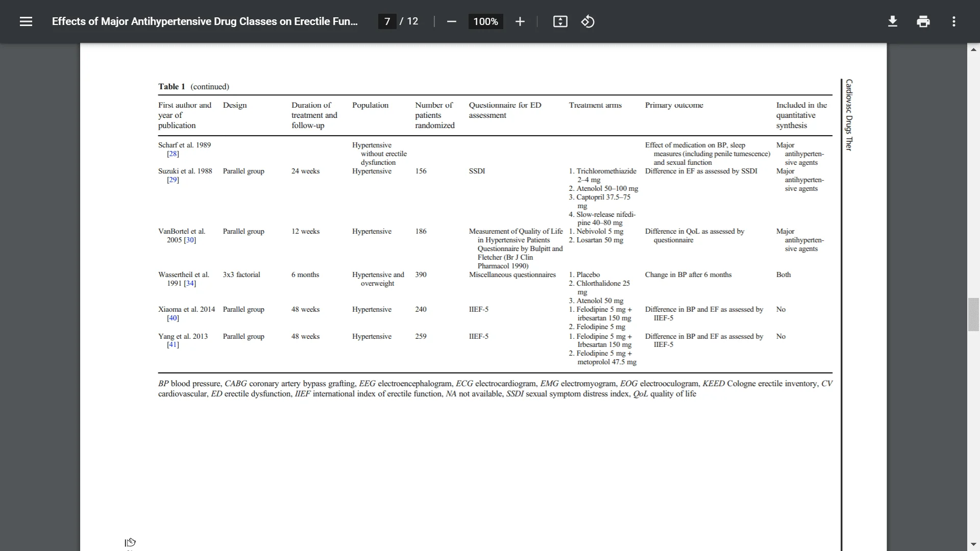Screen dimensions: 980x551
Task: Open the sidebar hamburger menu
Action: click(26, 21)
